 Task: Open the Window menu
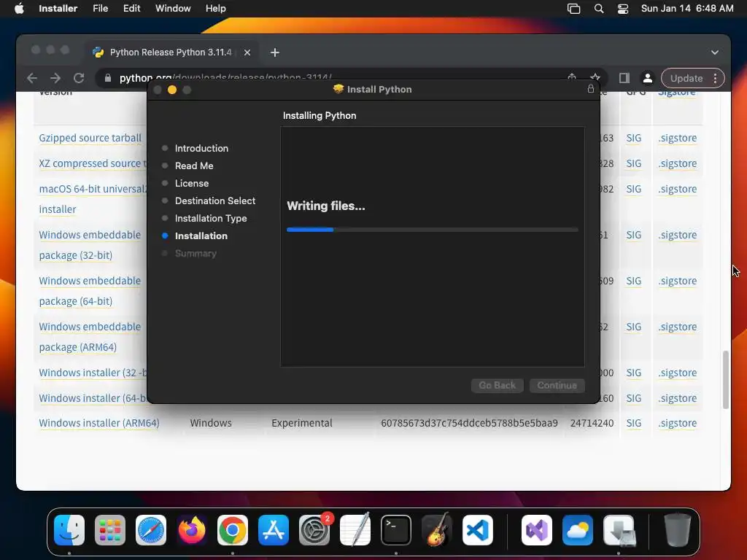[x=173, y=9]
